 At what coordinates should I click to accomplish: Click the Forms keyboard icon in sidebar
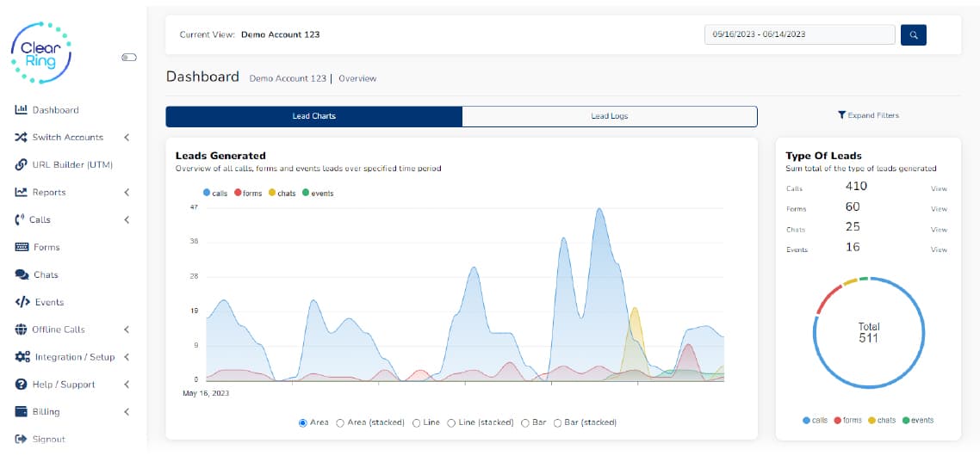22,248
